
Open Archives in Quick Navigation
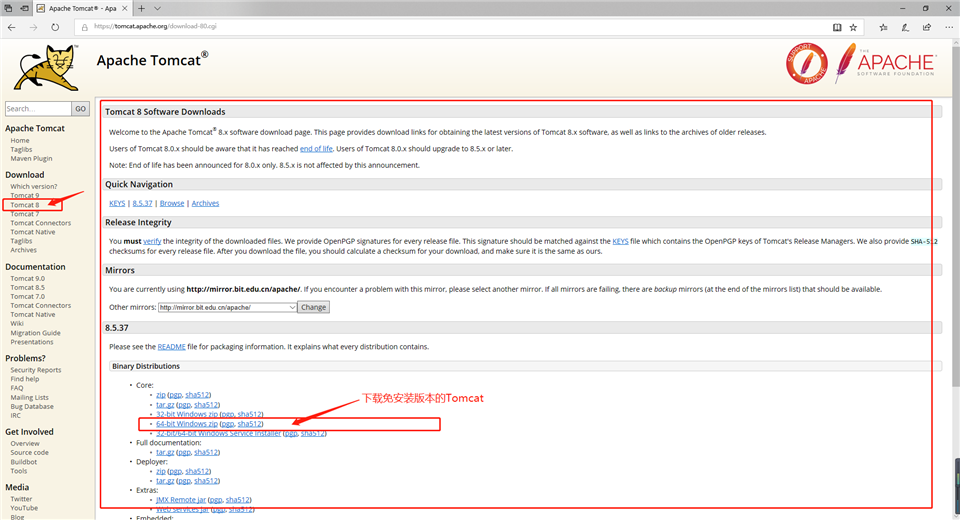click(205, 203)
